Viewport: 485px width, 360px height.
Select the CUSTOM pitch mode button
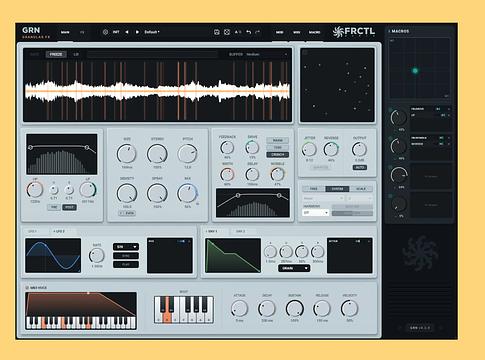coord(337,189)
